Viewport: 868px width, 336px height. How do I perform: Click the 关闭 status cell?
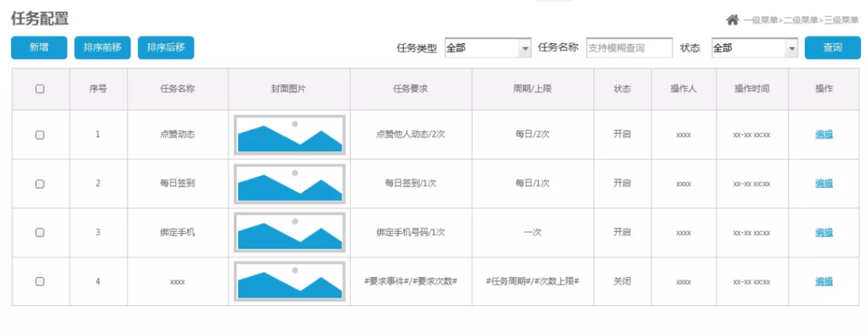(622, 281)
